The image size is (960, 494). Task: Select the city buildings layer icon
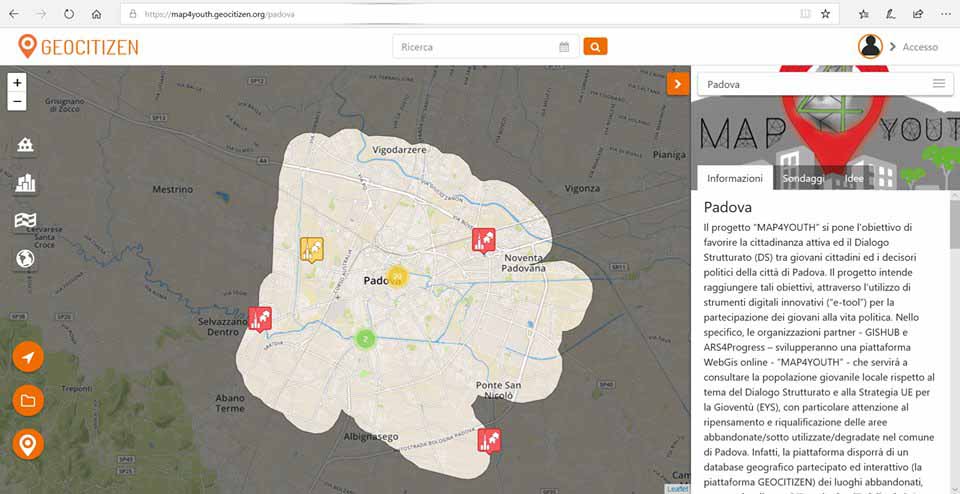click(25, 182)
